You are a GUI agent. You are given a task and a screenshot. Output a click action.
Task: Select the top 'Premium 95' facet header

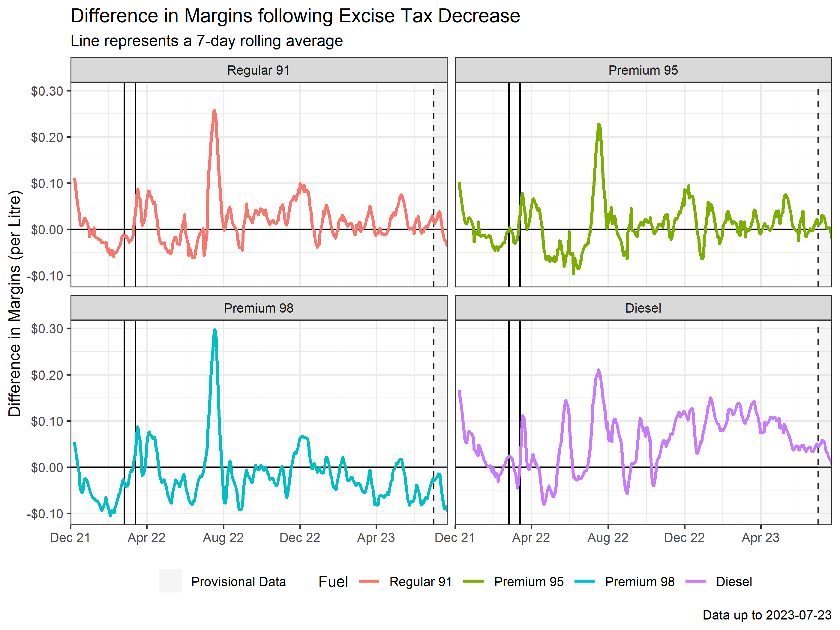point(643,70)
